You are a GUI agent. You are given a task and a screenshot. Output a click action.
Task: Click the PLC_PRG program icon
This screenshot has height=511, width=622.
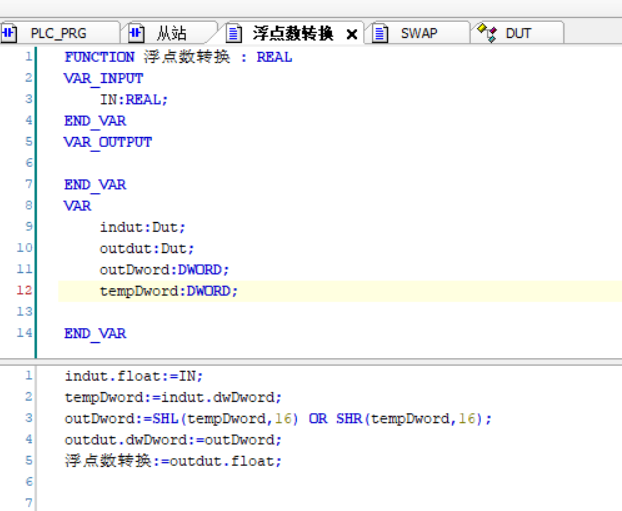(9, 33)
